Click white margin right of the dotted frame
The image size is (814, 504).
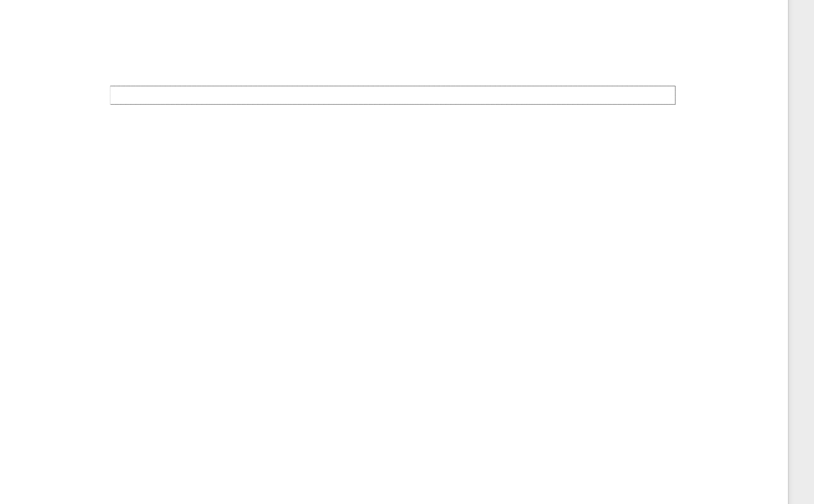732,95
